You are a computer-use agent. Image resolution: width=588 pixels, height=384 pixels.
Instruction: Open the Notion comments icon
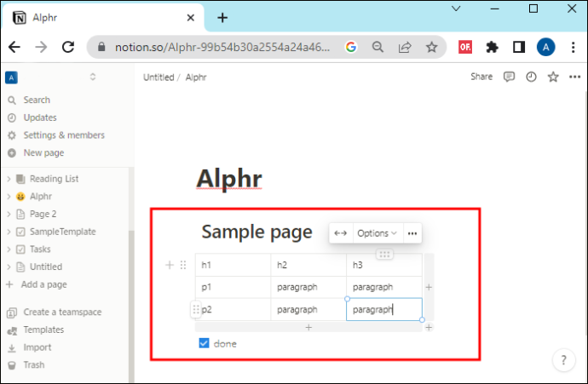click(509, 77)
